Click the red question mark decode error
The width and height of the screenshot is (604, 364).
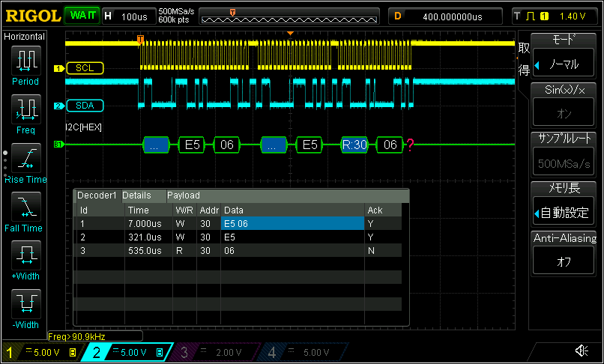[x=410, y=145]
